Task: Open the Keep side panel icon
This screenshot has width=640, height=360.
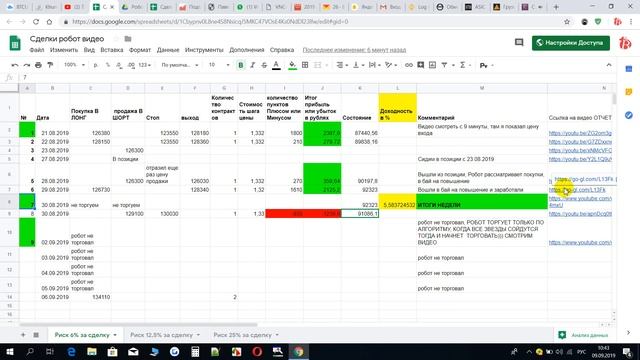Action: (x=629, y=92)
